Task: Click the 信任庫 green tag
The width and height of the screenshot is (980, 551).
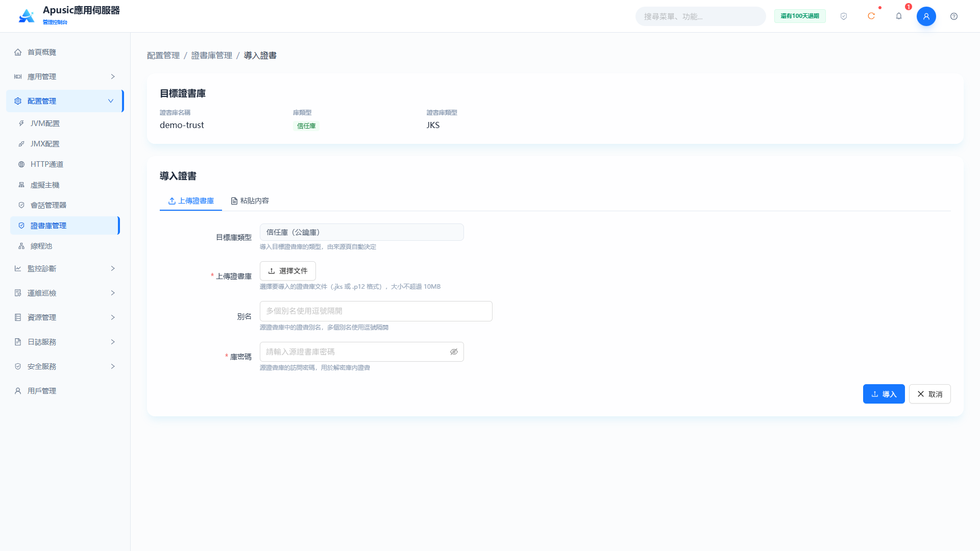Action: tap(306, 126)
